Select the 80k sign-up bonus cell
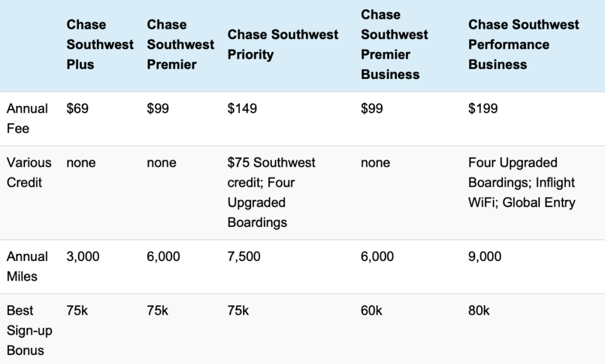Screen dimensions: 605x364 479,310
